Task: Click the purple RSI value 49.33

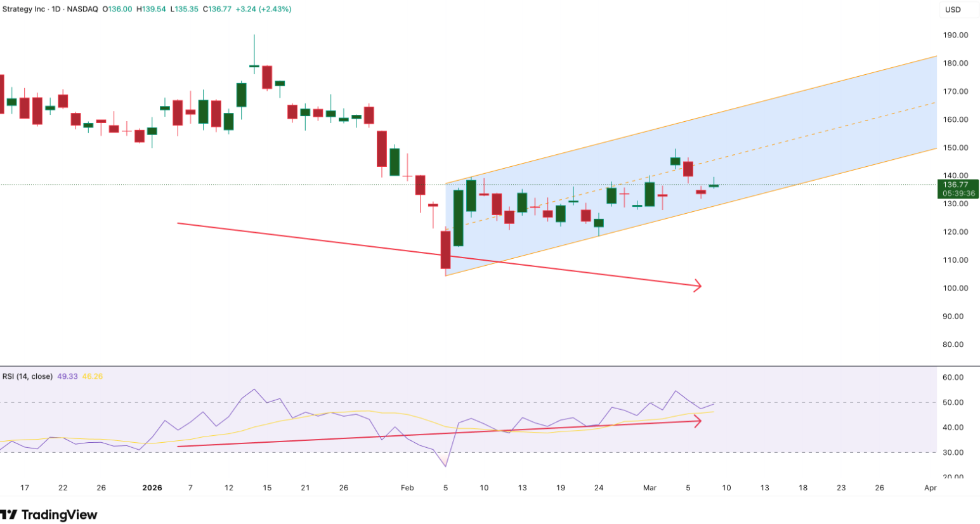Action: pos(67,376)
